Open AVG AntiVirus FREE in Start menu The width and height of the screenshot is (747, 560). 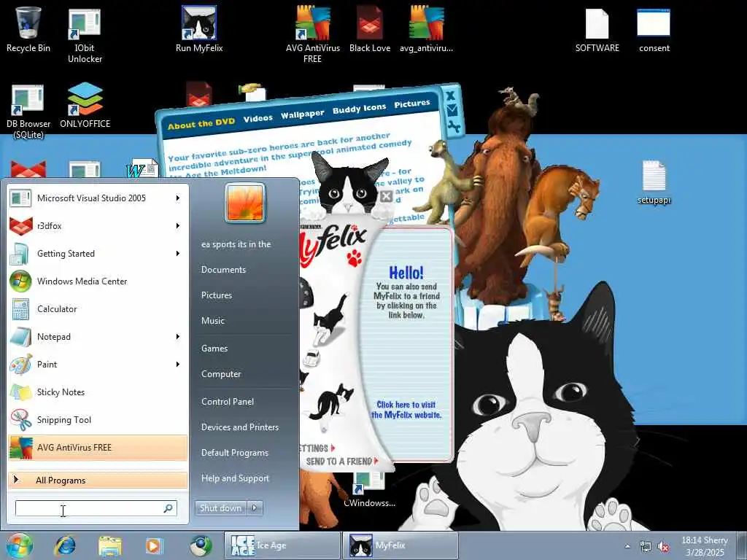pos(98,448)
